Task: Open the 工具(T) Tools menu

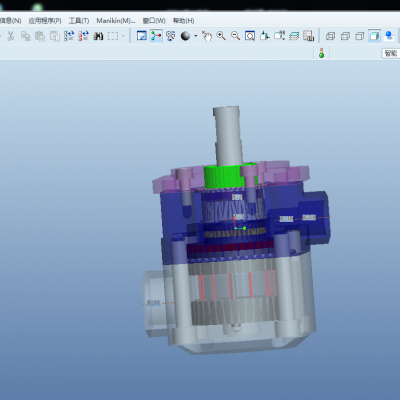Action: point(79,21)
